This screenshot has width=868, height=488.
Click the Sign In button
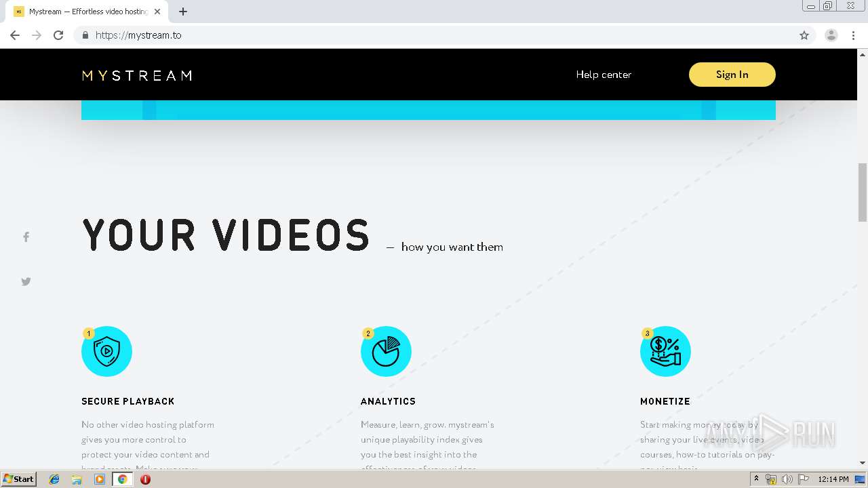point(732,75)
